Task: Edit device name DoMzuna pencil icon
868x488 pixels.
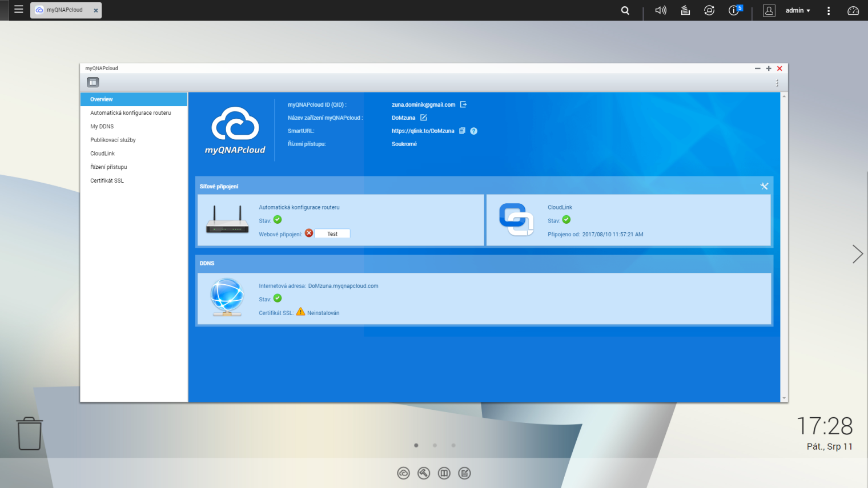Action: click(x=424, y=118)
